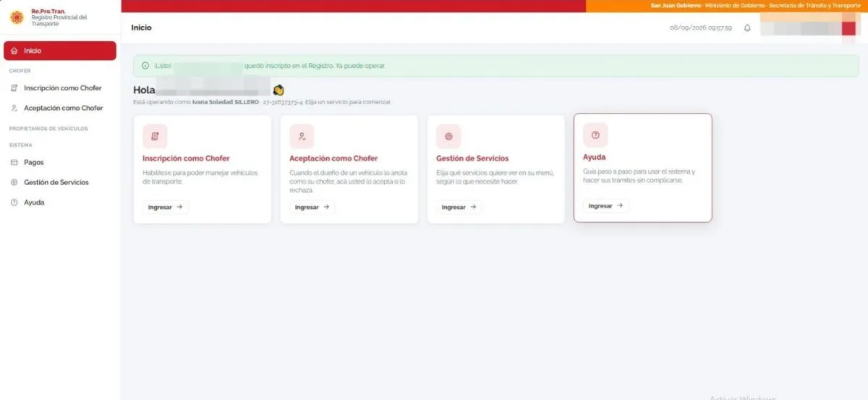
Task: Click the Gestión de Servicios card title
Action: click(472, 158)
